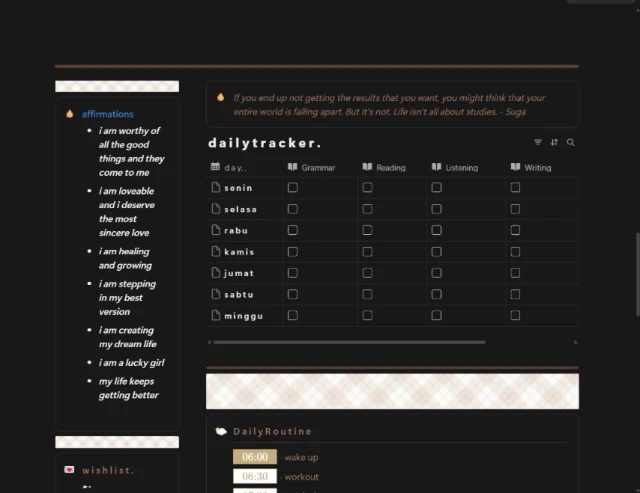This screenshot has width=640, height=493.
Task: Open the filter icon in dailytracker header
Action: pos(538,142)
